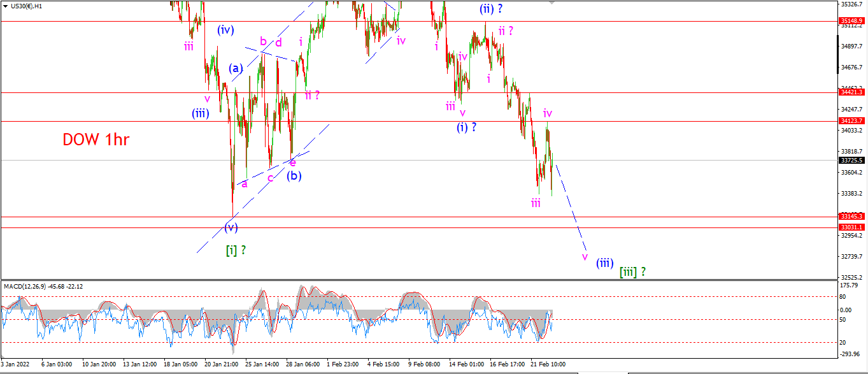Click the MACD(12,26,9) indicator label
868x374 pixels.
coord(24,285)
